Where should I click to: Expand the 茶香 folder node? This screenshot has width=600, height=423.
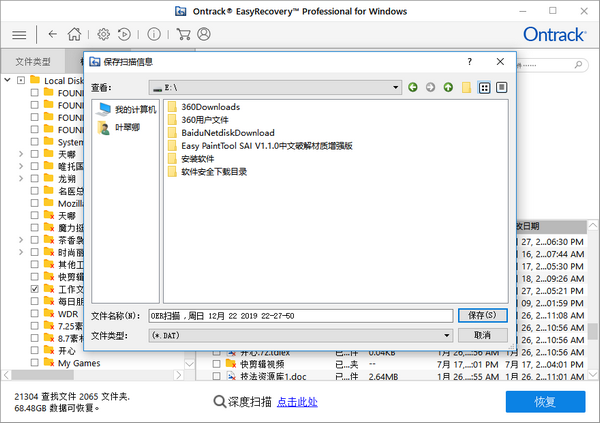pyautogui.click(x=21, y=240)
